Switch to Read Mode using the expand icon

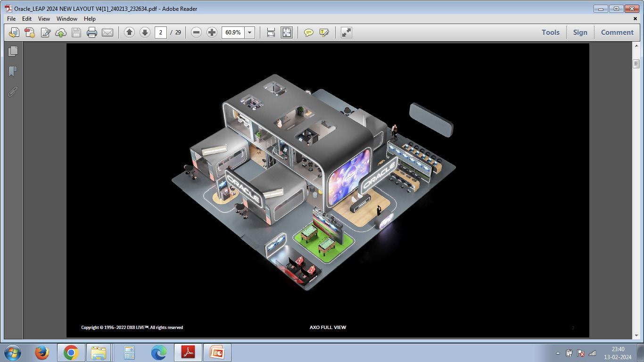pos(346,33)
